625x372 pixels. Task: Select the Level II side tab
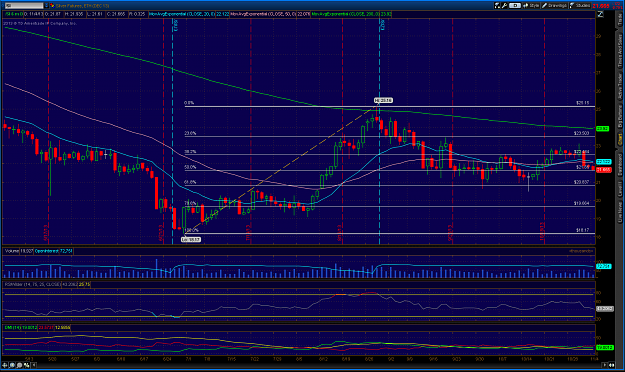click(x=620, y=189)
